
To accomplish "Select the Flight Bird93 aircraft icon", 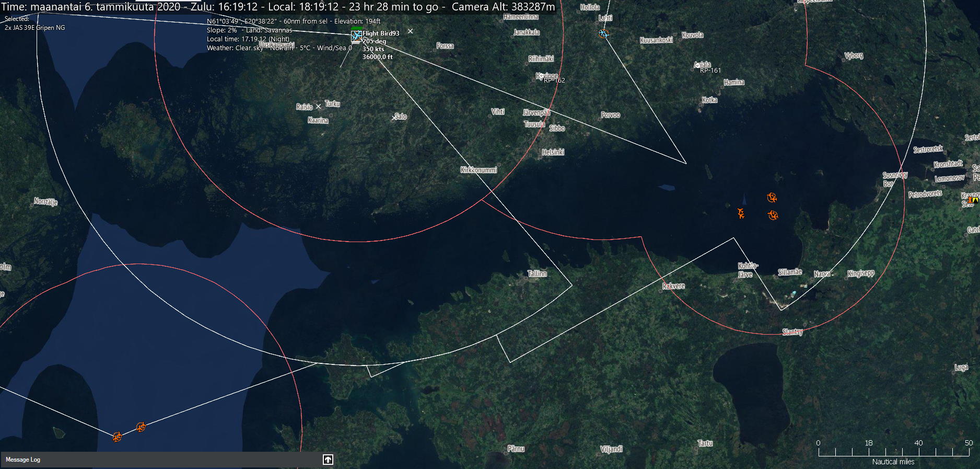I will [356, 36].
